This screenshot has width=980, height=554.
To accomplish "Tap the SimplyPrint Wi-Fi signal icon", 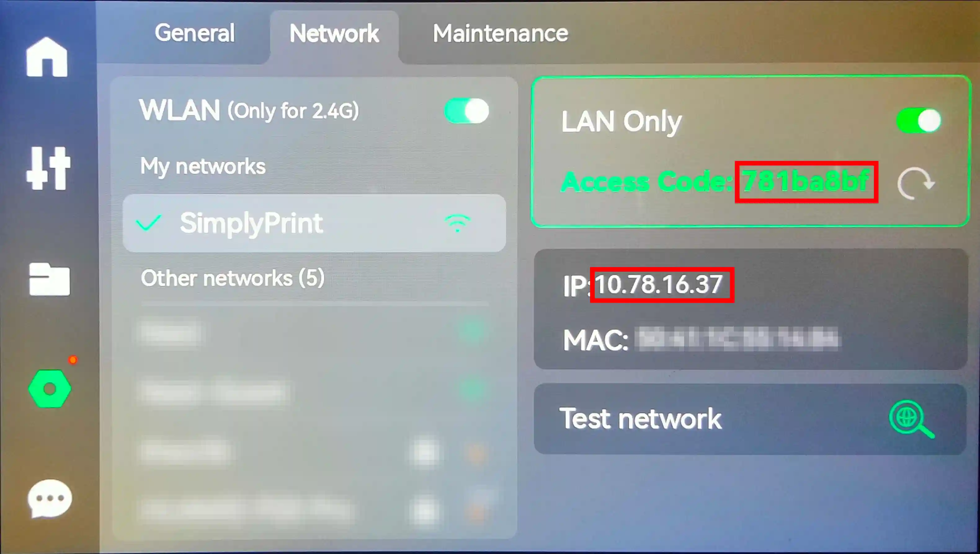I will (x=457, y=223).
